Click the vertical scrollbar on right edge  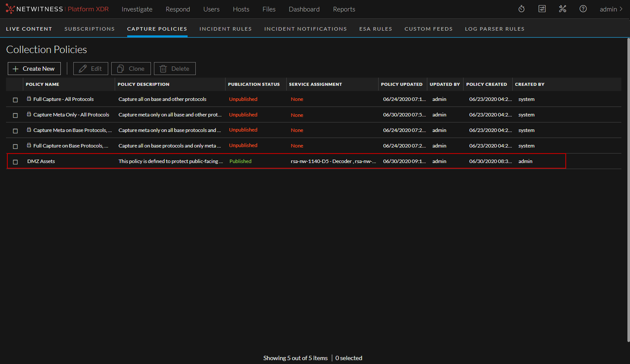pyautogui.click(x=628, y=190)
